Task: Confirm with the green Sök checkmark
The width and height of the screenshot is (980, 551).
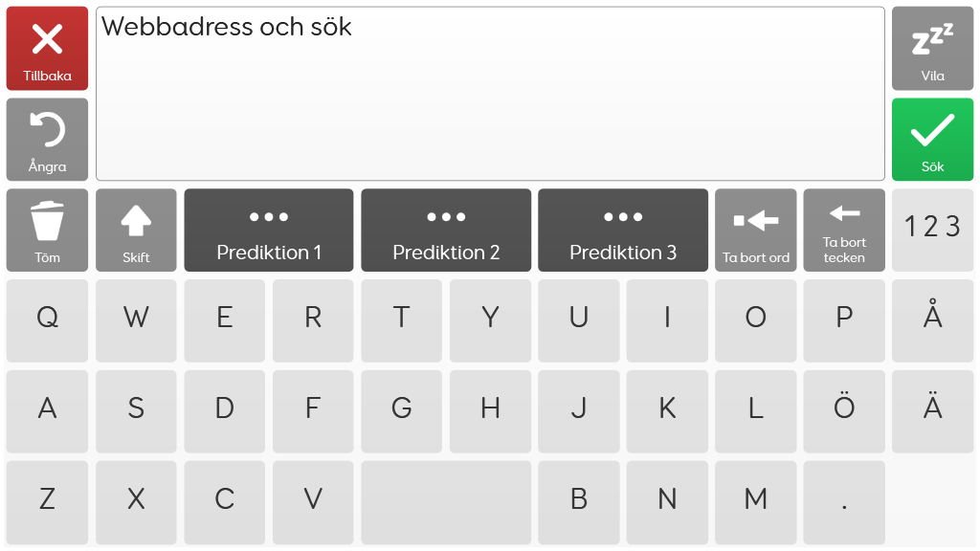Action: pyautogui.click(x=932, y=140)
